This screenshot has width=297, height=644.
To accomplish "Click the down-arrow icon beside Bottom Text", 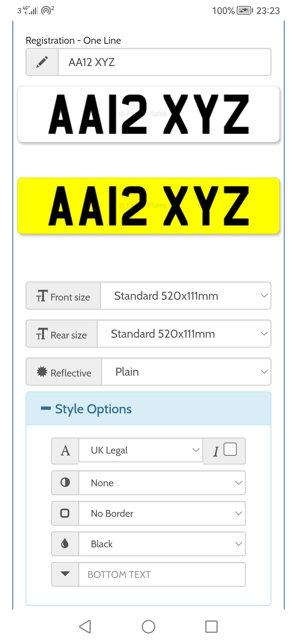I will tap(65, 574).
